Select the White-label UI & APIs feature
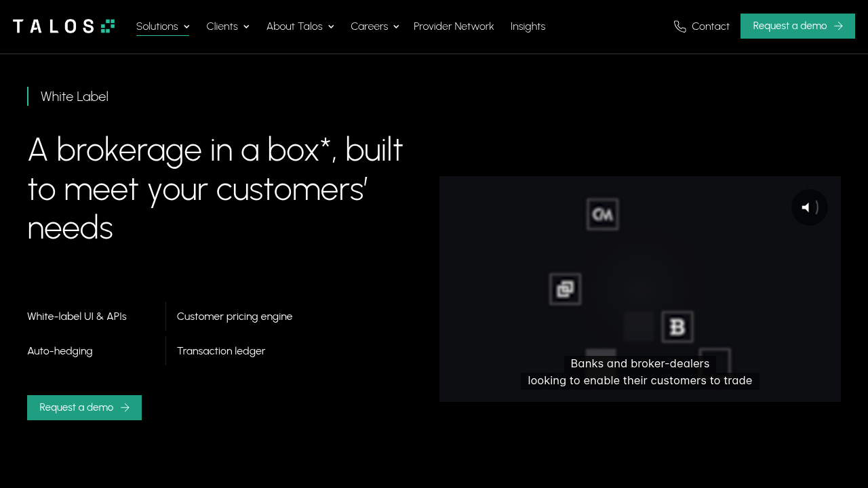The height and width of the screenshot is (488, 868). pos(77,317)
